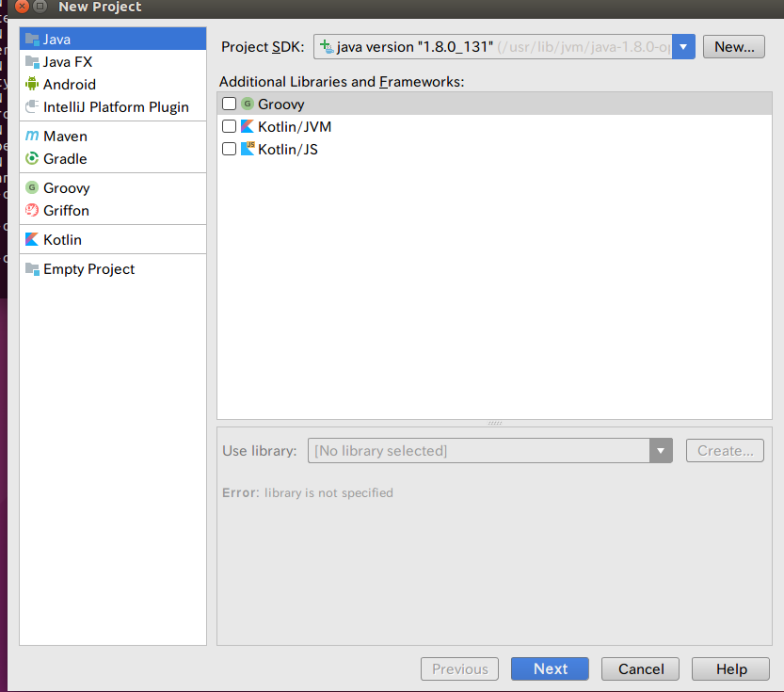Click the Griffon icon
Screen dimensions: 784x692
click(32, 210)
